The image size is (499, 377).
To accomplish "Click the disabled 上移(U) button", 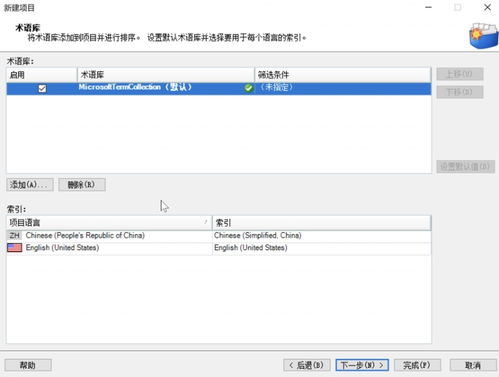I will tap(460, 74).
